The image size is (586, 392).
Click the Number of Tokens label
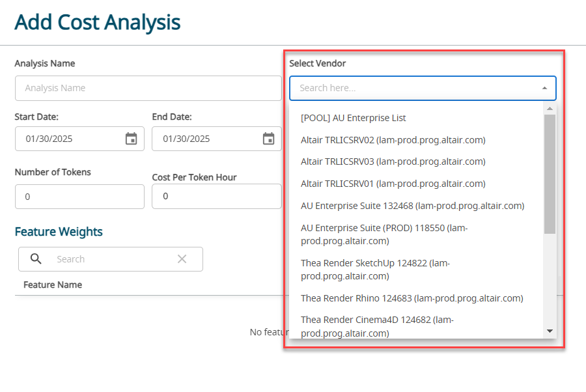[x=53, y=172]
